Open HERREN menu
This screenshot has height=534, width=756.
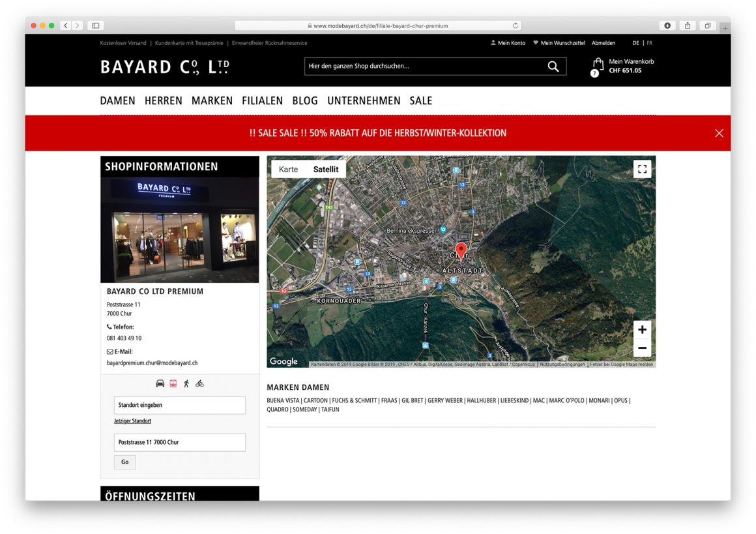coord(164,101)
